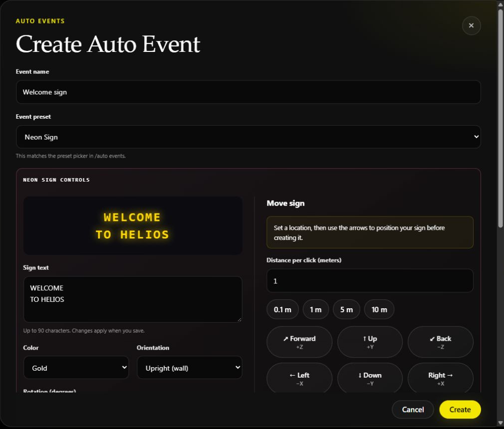Move sign Down (−Y)
Viewport: 504px width, 429px height.
pyautogui.click(x=370, y=378)
